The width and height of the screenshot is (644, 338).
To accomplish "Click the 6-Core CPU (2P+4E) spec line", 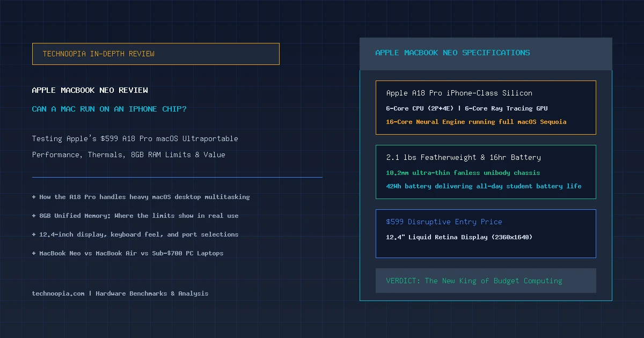I will coord(467,108).
